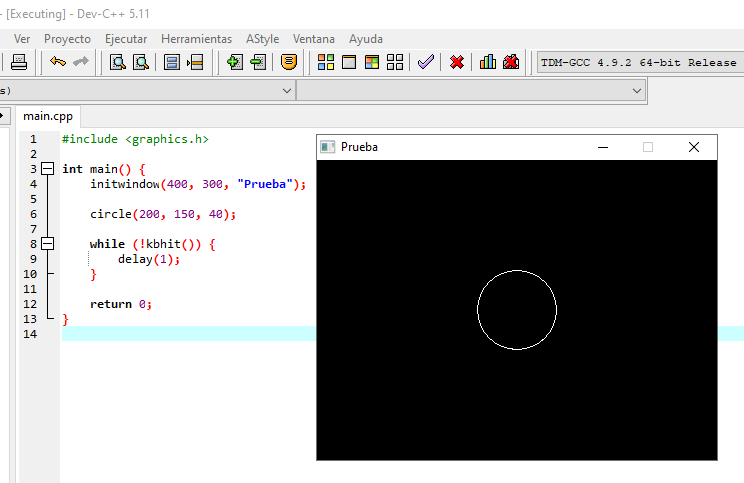Click '#include' on line 1
Screen dimensions: 744x483
(90, 139)
